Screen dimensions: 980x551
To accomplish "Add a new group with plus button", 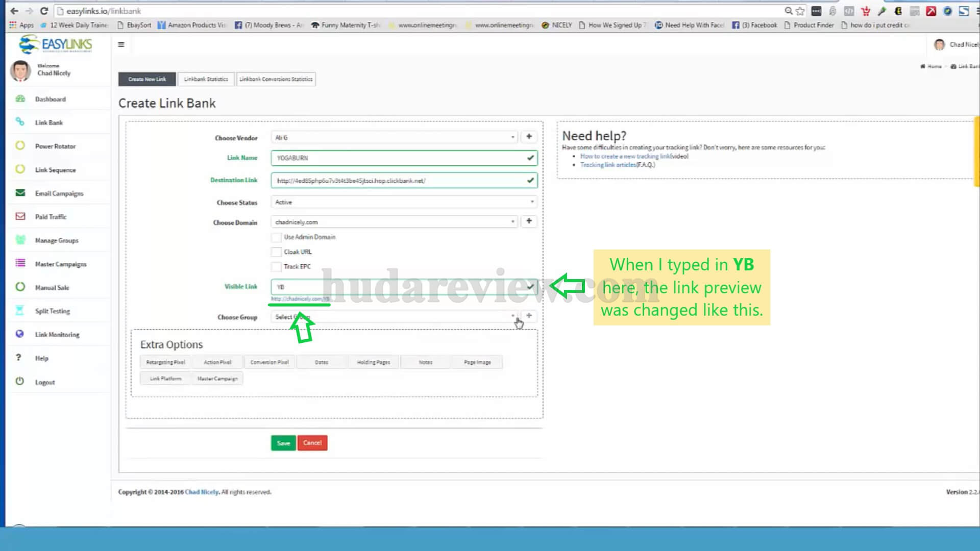I will tap(529, 316).
